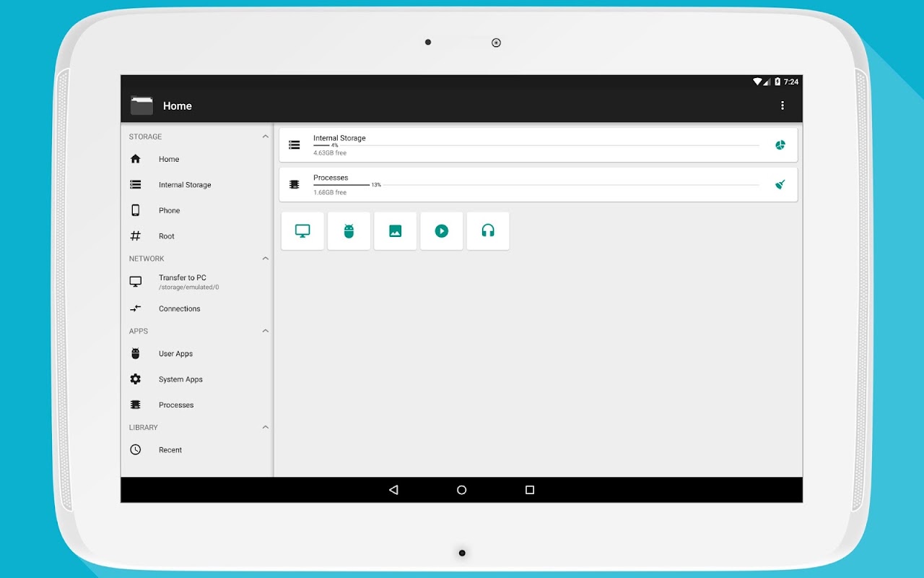
Task: Tap the Android back navigation button
Action: coord(393,490)
